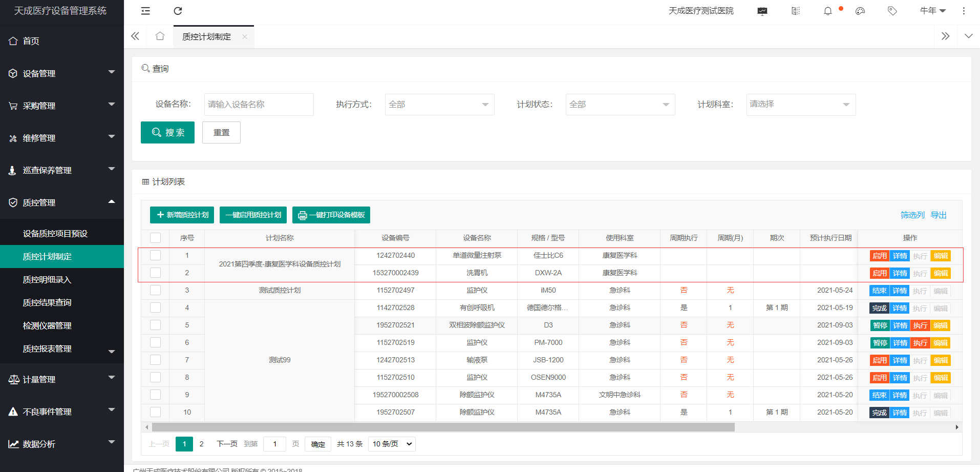Toggle the select-all header checkbox

tap(156, 238)
